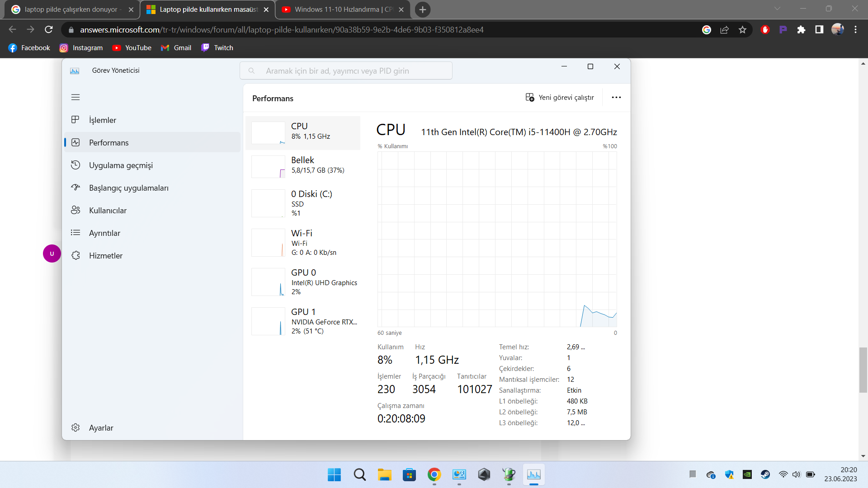868x488 pixels.
Task: Expand the three-dot more options menu
Action: (616, 98)
